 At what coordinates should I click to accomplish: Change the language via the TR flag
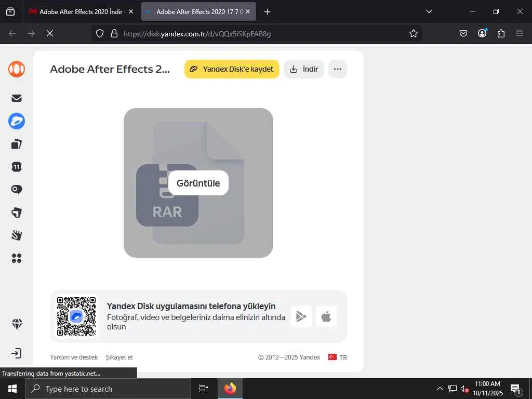(x=338, y=357)
